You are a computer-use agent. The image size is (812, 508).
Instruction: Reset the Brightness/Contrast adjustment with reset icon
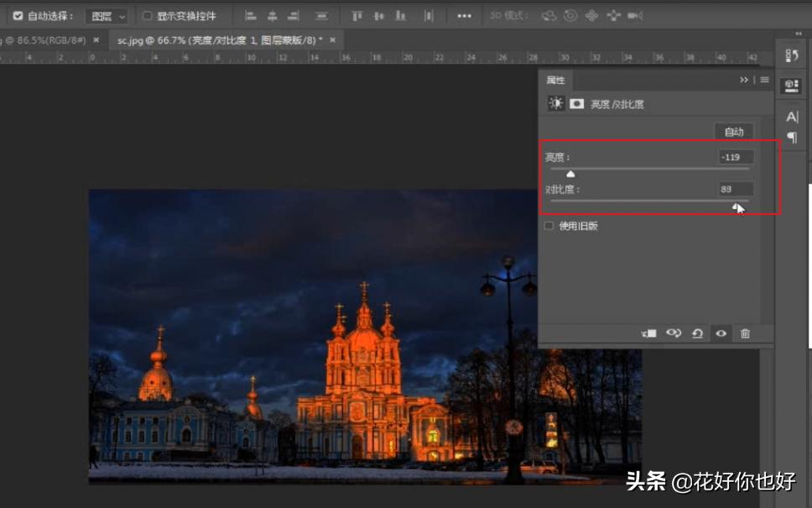[698, 333]
